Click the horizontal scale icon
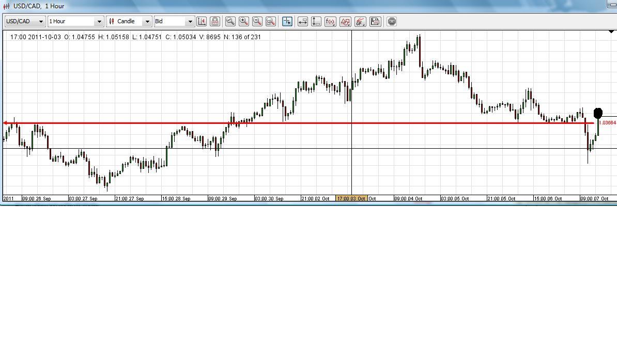 point(303,22)
